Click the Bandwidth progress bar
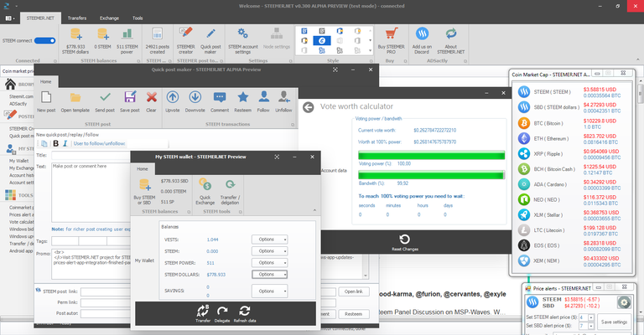 (431, 175)
